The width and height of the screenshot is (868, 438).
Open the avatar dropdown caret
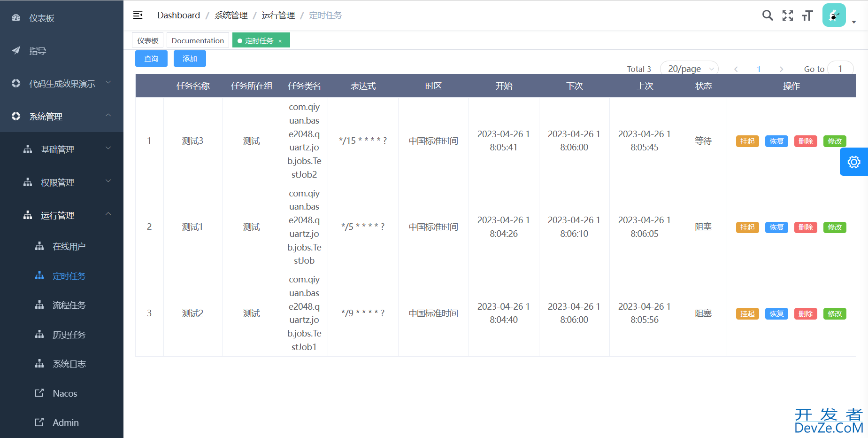click(x=854, y=22)
